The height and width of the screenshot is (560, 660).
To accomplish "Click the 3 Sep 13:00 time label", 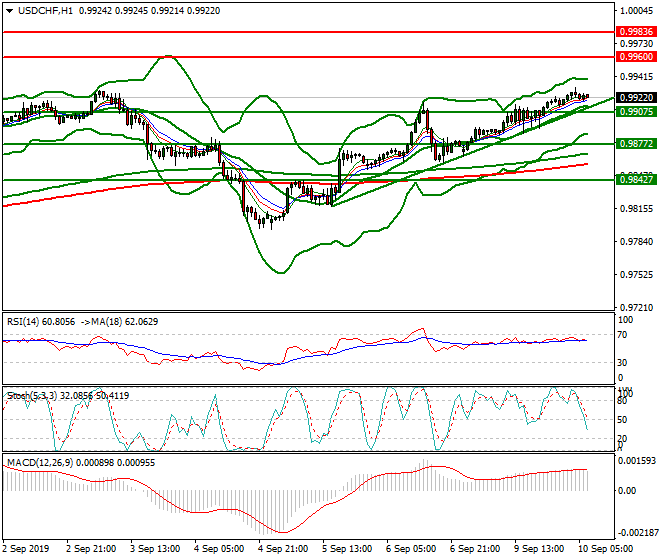I will click(x=155, y=549).
